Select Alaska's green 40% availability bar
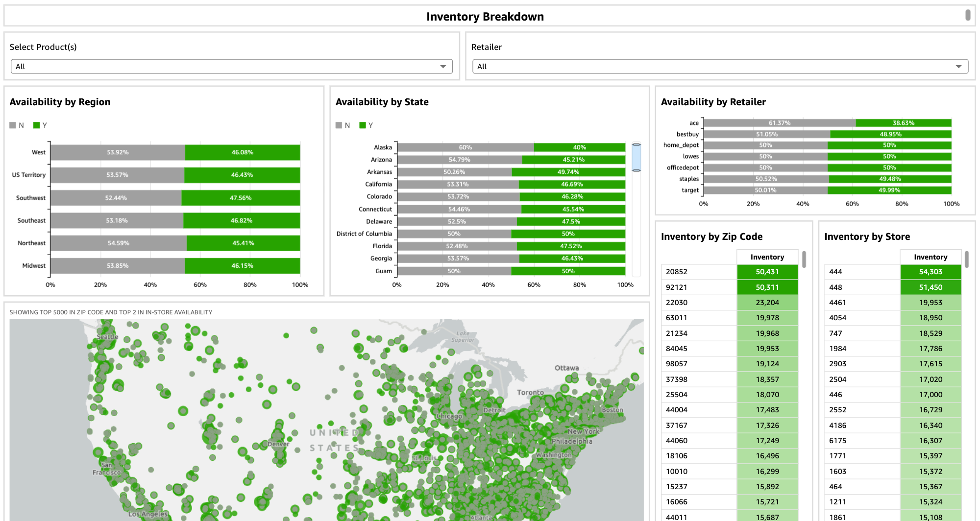 [579, 147]
